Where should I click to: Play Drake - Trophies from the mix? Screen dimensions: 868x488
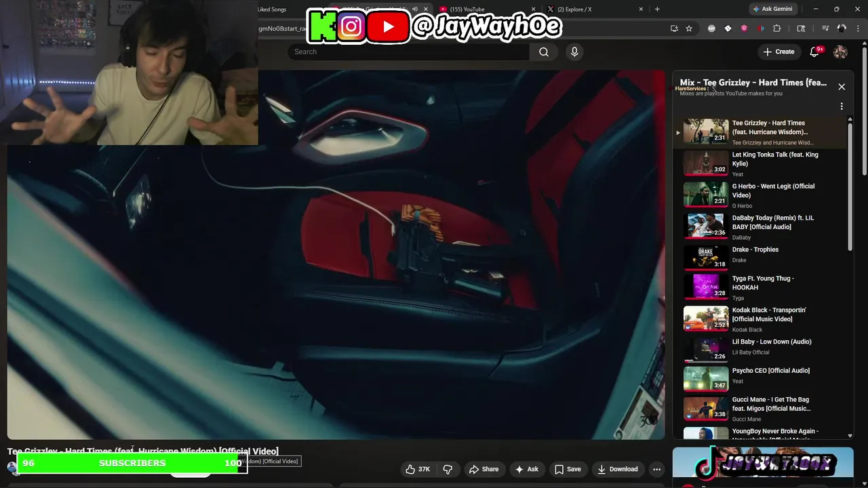click(759, 256)
